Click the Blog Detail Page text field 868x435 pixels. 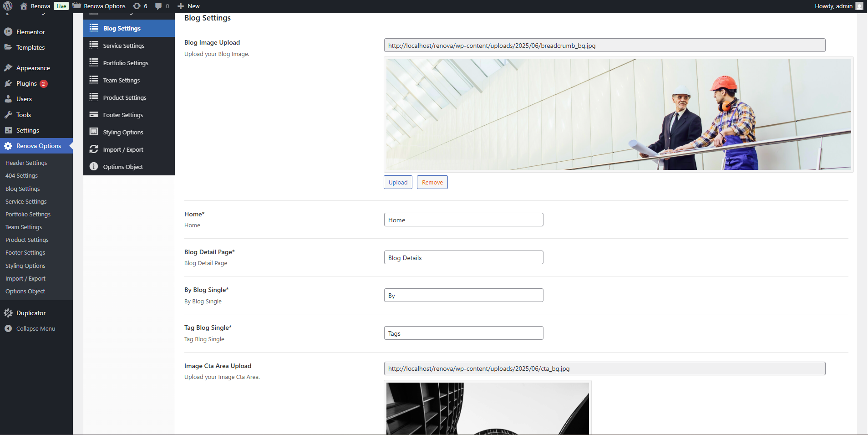point(463,258)
